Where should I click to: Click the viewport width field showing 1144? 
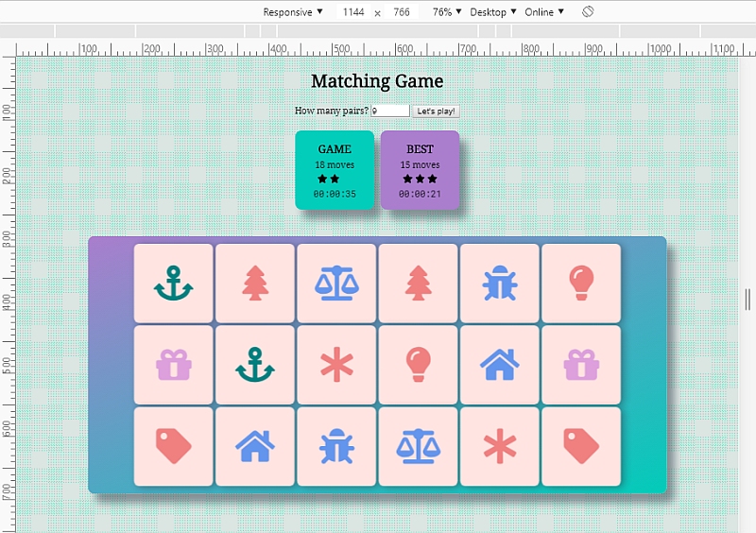coord(353,11)
